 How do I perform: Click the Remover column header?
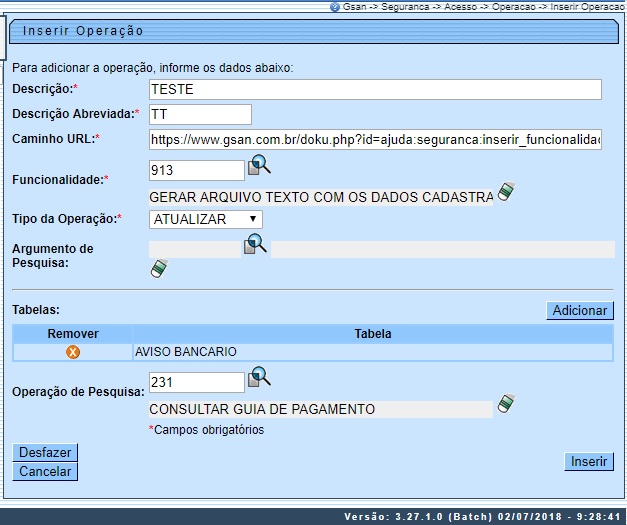point(73,333)
